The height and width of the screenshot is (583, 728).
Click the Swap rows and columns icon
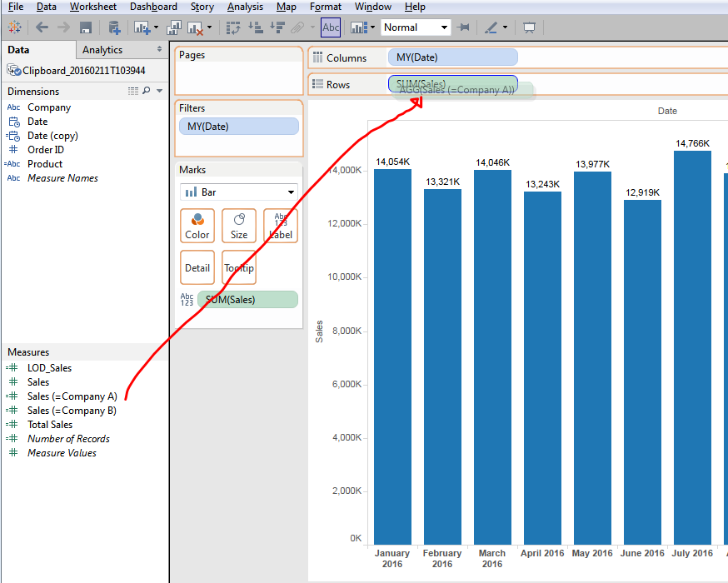click(233, 27)
